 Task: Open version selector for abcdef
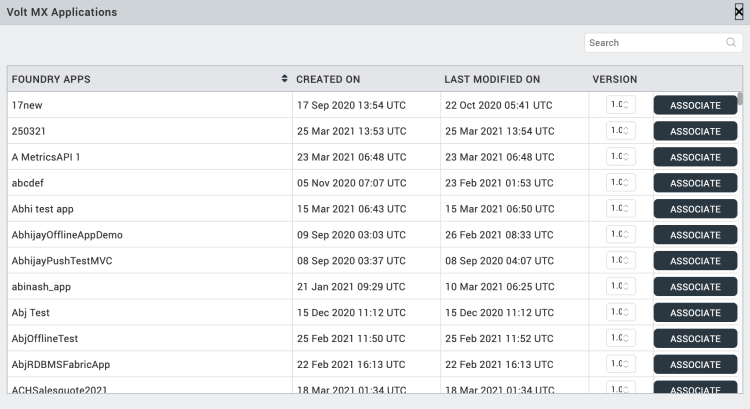pyautogui.click(x=620, y=182)
